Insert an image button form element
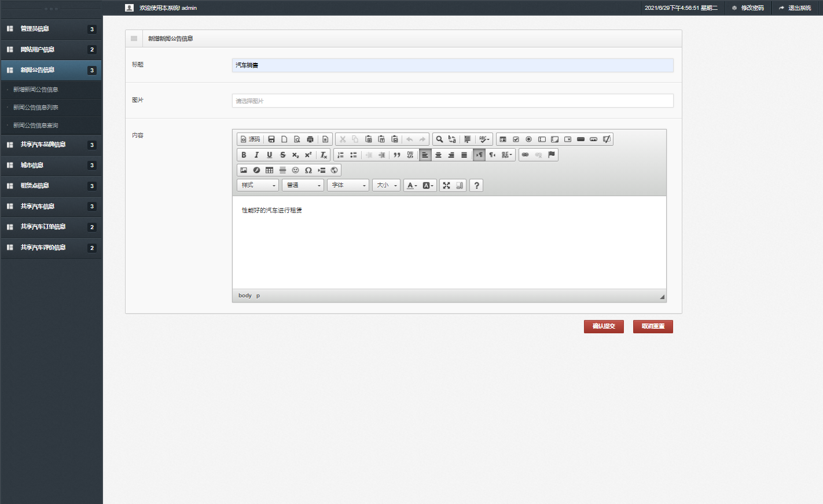This screenshot has height=504, width=823. click(593, 139)
